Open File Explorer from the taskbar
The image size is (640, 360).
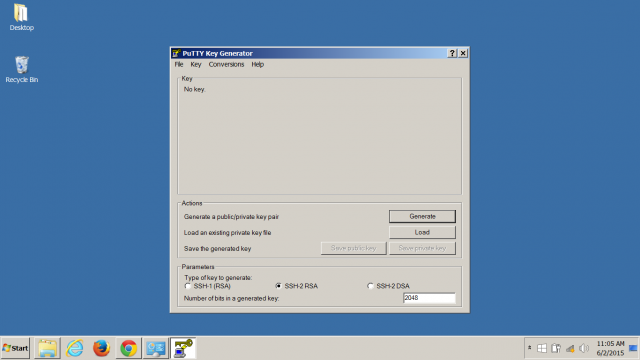[47, 348]
